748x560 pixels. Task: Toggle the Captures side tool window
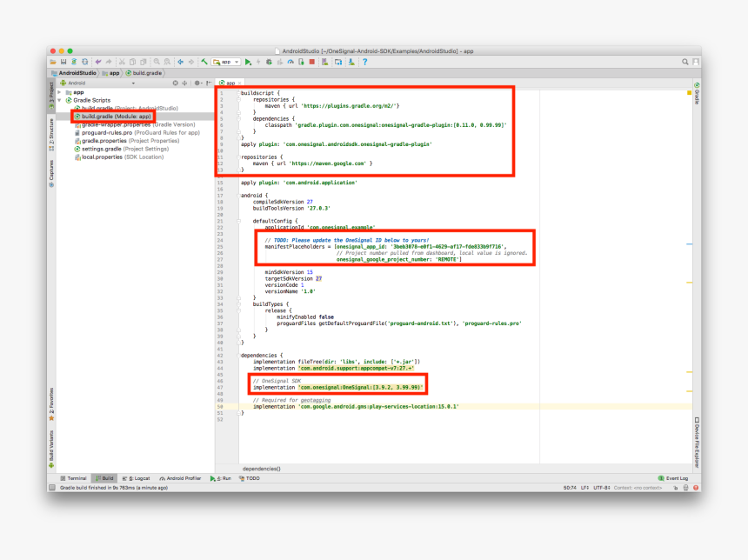[51, 174]
